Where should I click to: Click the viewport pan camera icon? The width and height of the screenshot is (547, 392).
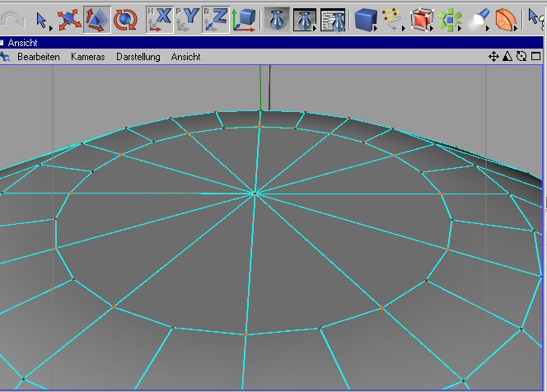493,57
